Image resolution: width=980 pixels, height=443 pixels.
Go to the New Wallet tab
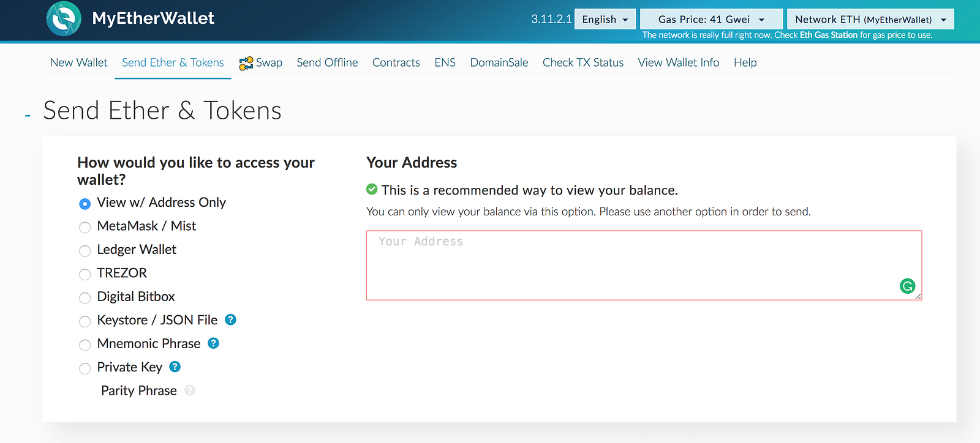pos(79,62)
